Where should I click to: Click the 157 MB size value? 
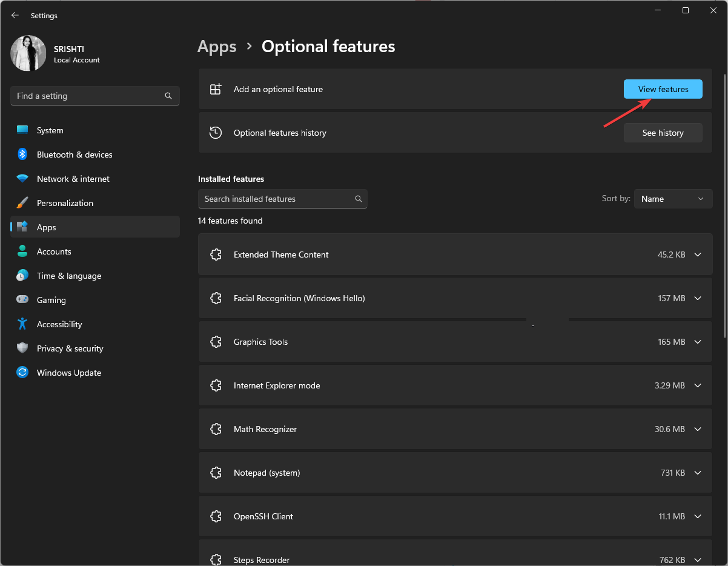672,298
